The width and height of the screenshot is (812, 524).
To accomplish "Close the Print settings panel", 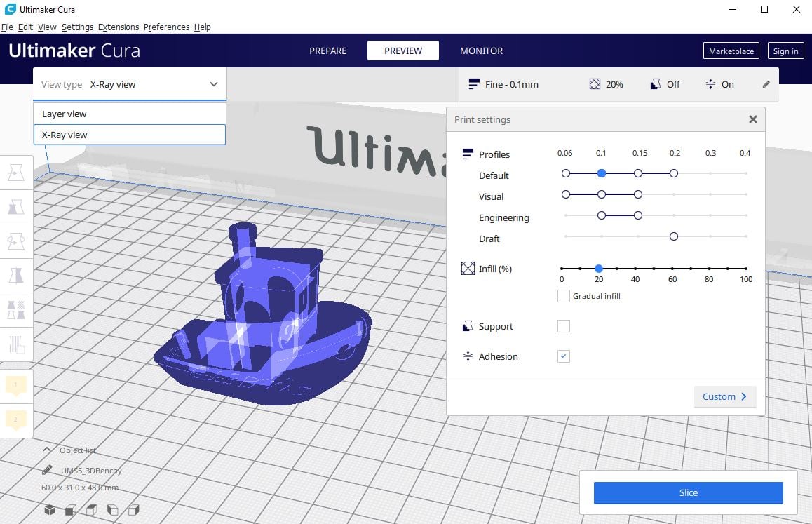I will pyautogui.click(x=753, y=119).
